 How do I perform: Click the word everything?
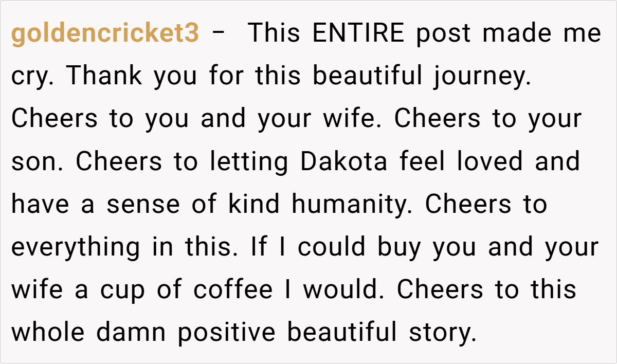tap(76, 248)
